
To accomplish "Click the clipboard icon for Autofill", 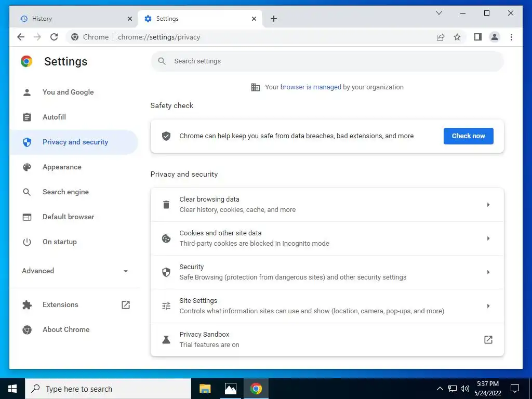I will click(27, 117).
